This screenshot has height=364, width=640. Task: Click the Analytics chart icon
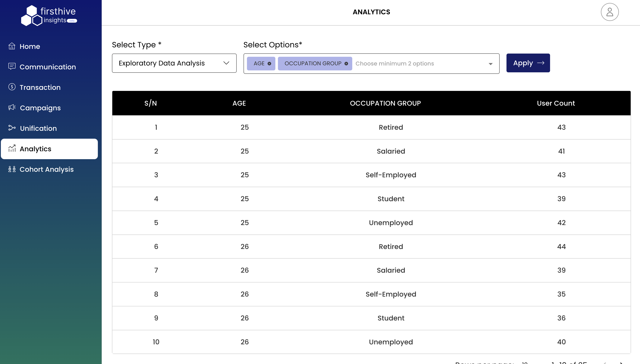click(12, 149)
